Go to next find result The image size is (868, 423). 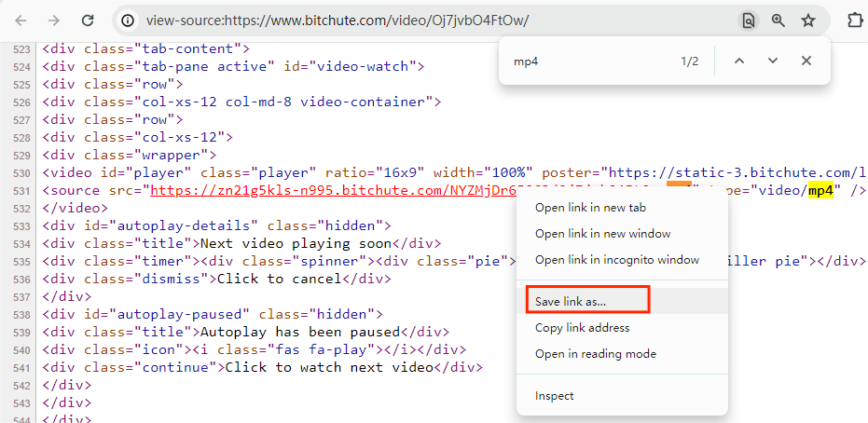(772, 61)
